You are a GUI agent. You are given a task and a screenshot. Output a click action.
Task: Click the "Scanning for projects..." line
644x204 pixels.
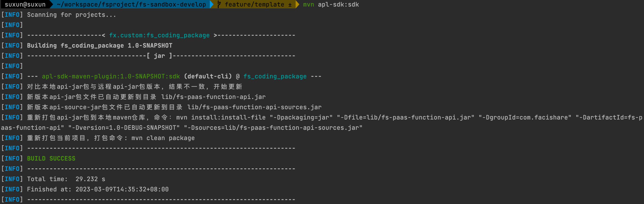[72, 15]
